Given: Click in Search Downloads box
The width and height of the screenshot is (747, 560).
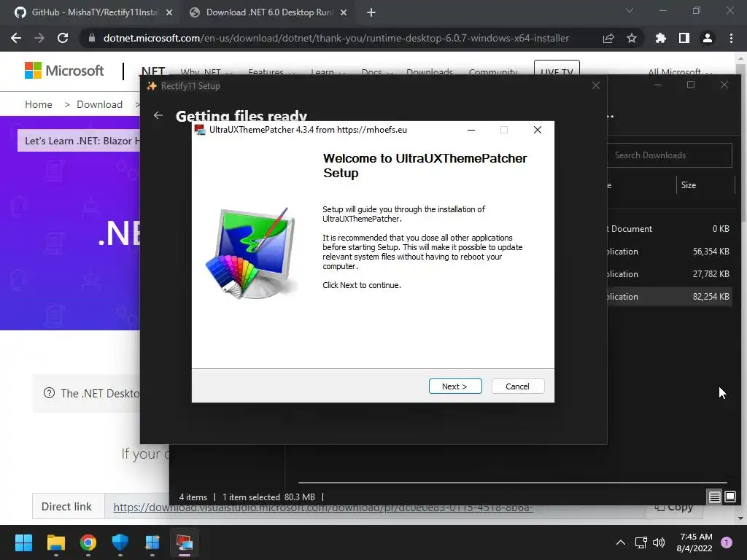Looking at the screenshot, I should (670, 155).
